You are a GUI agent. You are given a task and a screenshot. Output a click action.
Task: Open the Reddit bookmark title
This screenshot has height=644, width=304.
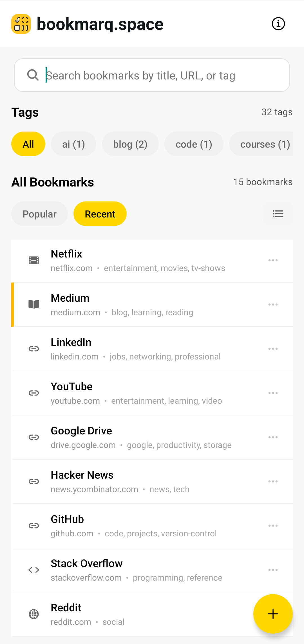pos(66,608)
